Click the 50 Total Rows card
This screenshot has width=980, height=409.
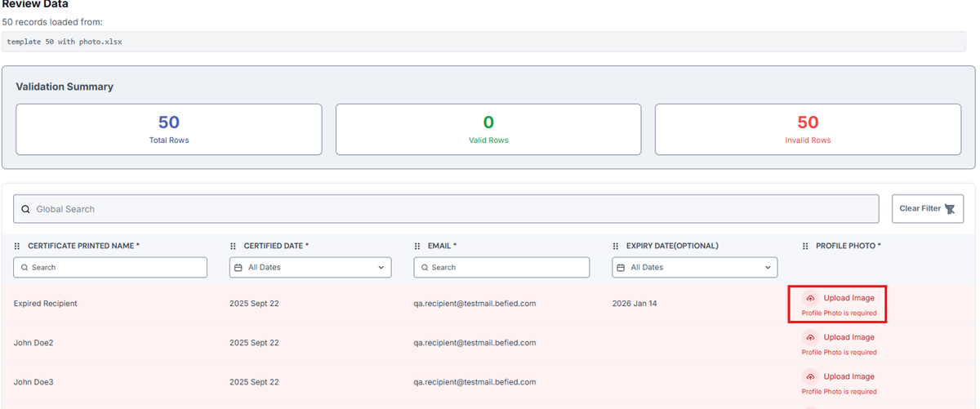click(x=168, y=129)
